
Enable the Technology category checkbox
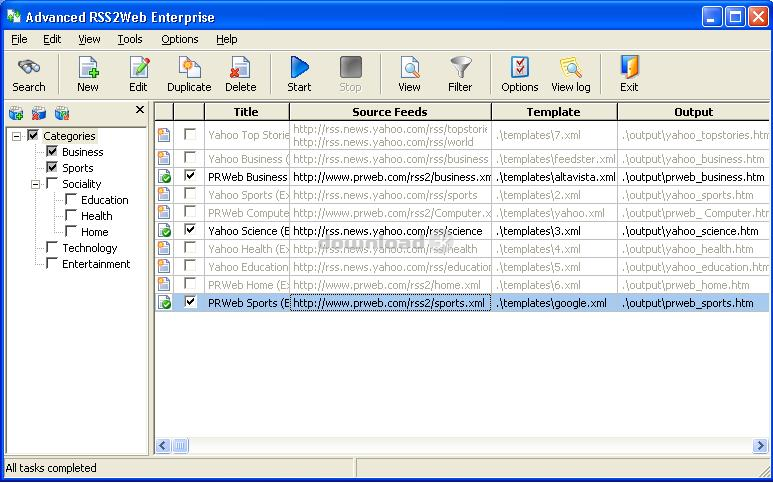[52, 248]
